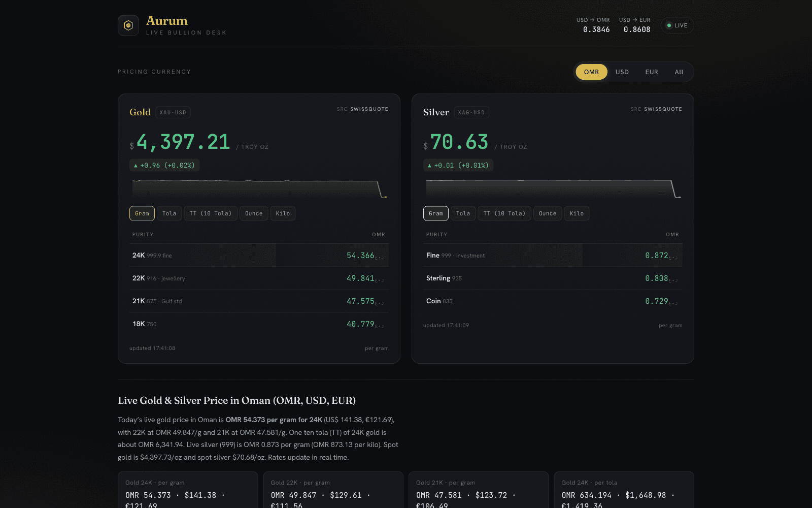Select Ounce unit in Silver card
The image size is (812, 508).
[x=548, y=213]
